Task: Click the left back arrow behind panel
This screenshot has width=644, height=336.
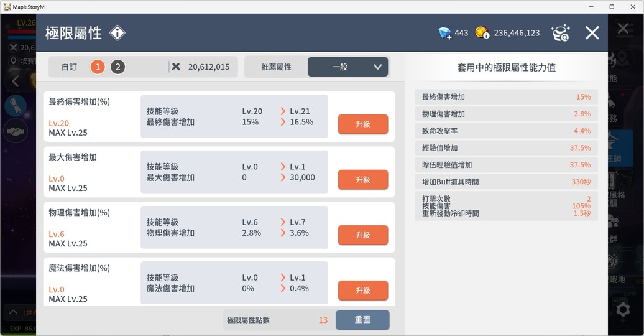Action: tap(16, 81)
